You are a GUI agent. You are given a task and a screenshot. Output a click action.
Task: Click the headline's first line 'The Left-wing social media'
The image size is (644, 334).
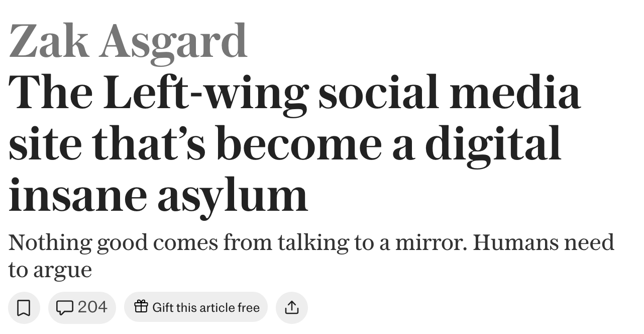click(x=295, y=95)
